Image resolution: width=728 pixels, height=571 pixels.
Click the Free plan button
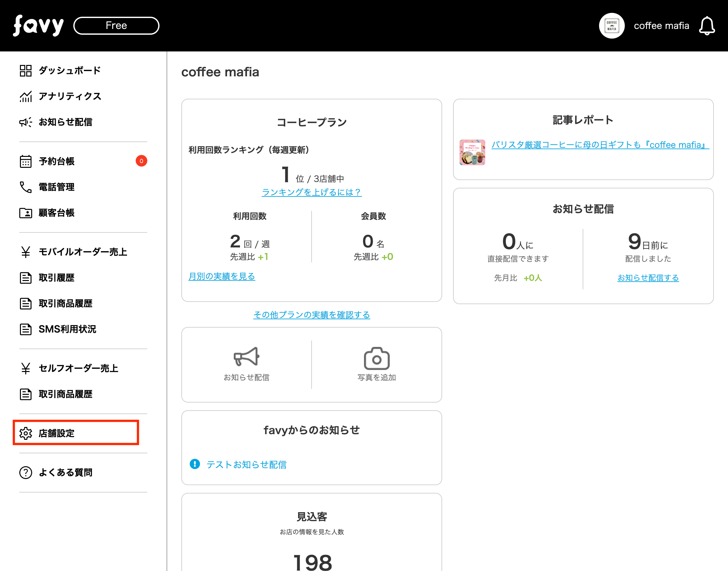pos(116,26)
